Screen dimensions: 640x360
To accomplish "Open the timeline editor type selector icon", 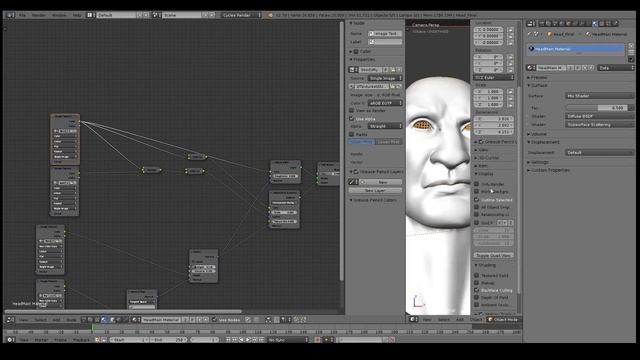I will click(10, 340).
